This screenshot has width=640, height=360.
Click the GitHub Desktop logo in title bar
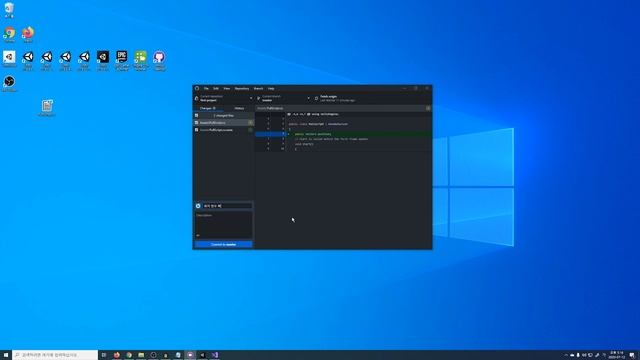point(197,89)
